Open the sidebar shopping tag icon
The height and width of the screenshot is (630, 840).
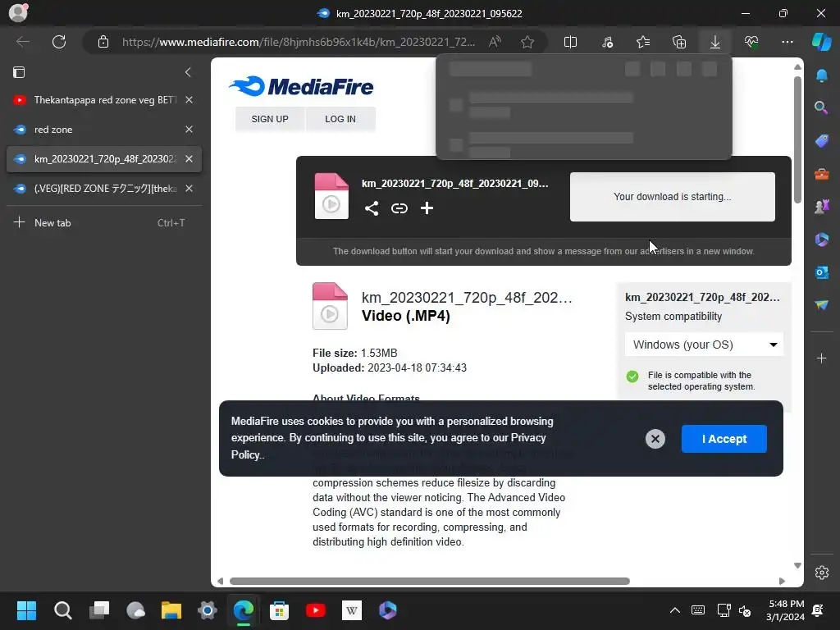822,141
